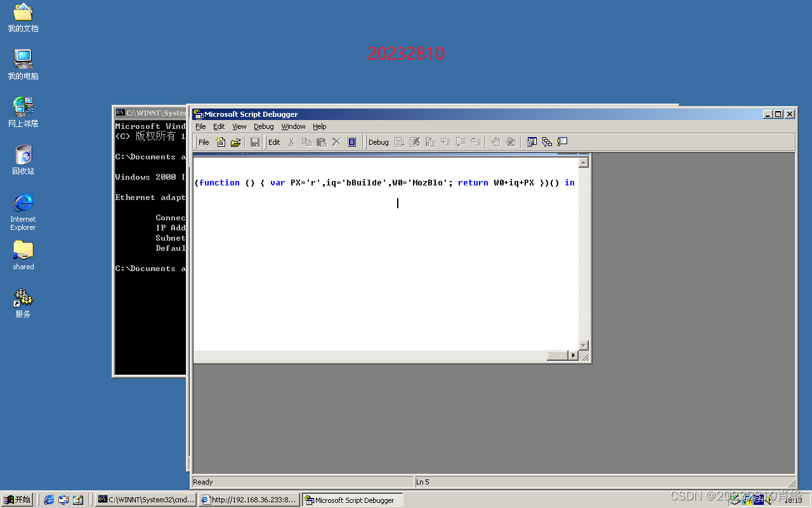Open the View menu
812x508 pixels.
point(239,126)
